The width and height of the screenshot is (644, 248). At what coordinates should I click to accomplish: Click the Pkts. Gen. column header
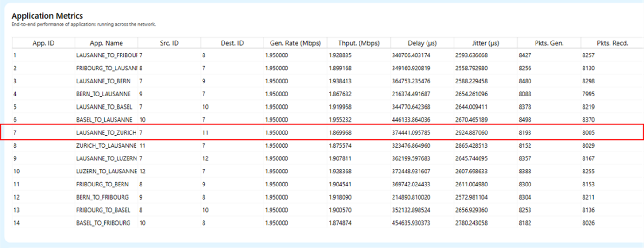(549, 43)
